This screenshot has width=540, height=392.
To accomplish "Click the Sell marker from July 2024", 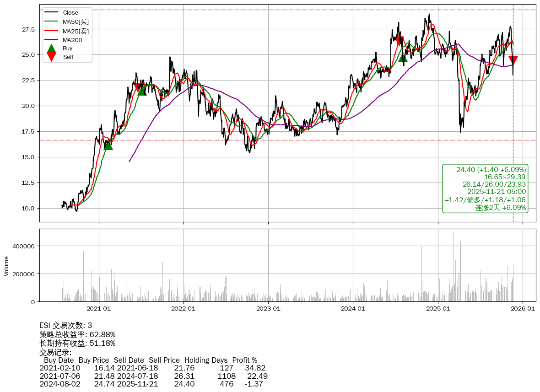I will (x=400, y=40).
